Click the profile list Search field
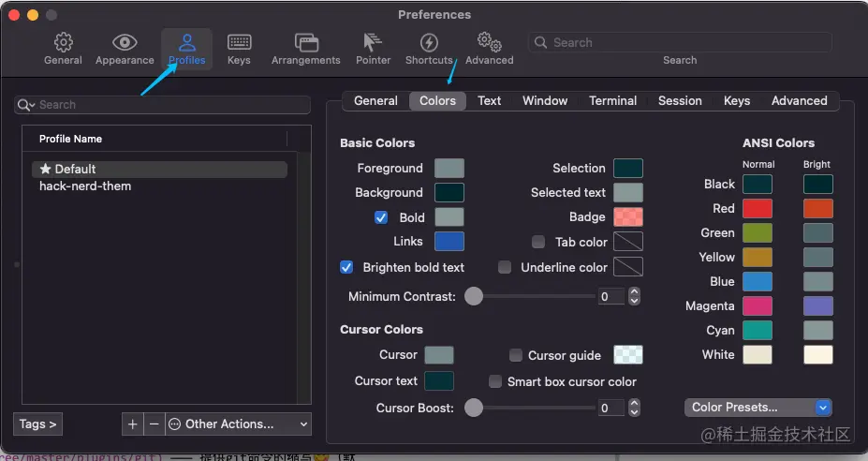The height and width of the screenshot is (461, 868). [x=162, y=105]
